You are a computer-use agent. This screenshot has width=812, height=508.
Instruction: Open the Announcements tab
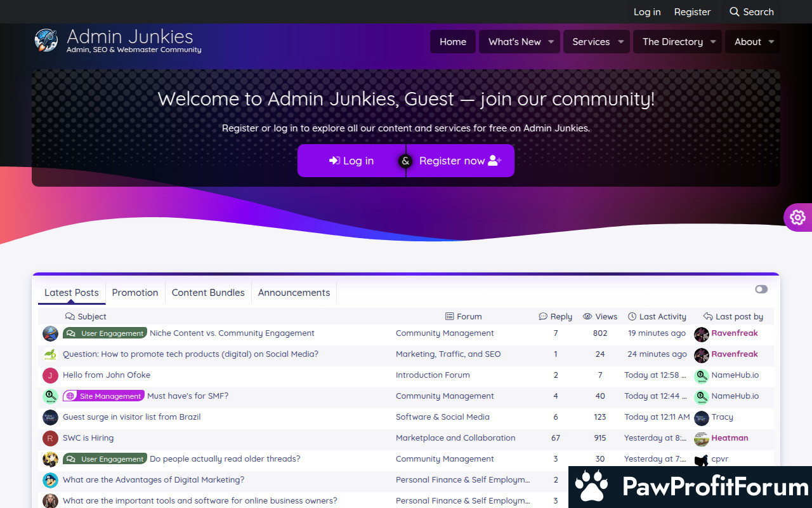pyautogui.click(x=294, y=293)
